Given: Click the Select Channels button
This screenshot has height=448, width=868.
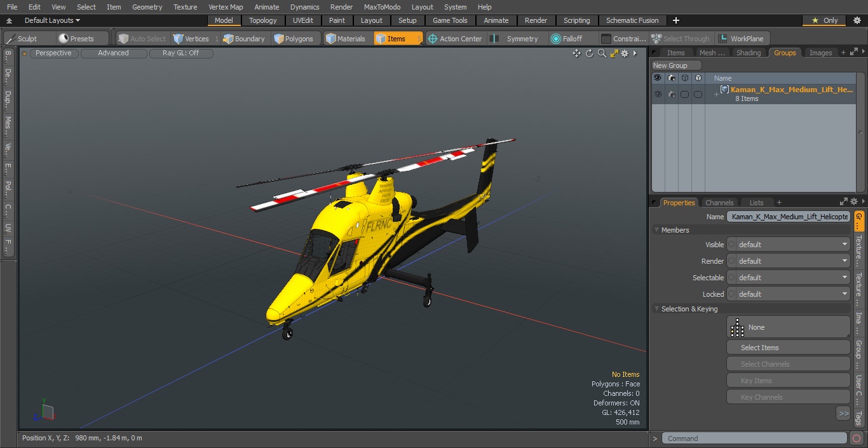Looking at the screenshot, I should [x=788, y=364].
